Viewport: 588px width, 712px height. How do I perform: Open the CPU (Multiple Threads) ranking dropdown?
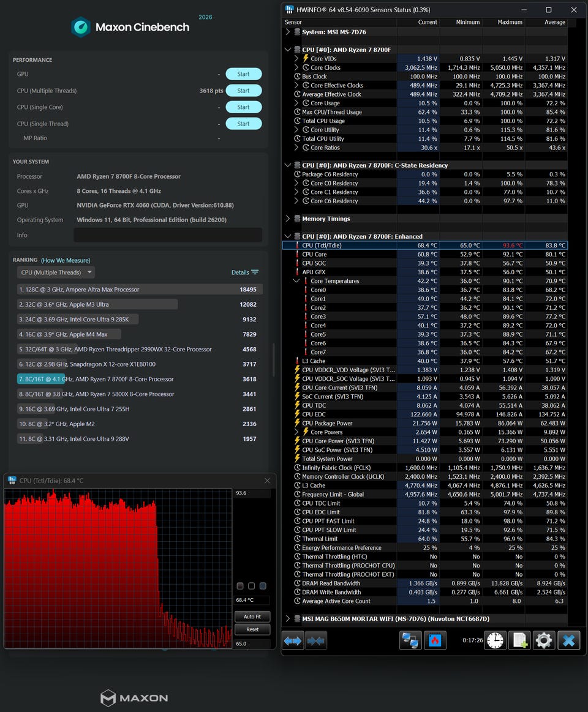pos(56,272)
